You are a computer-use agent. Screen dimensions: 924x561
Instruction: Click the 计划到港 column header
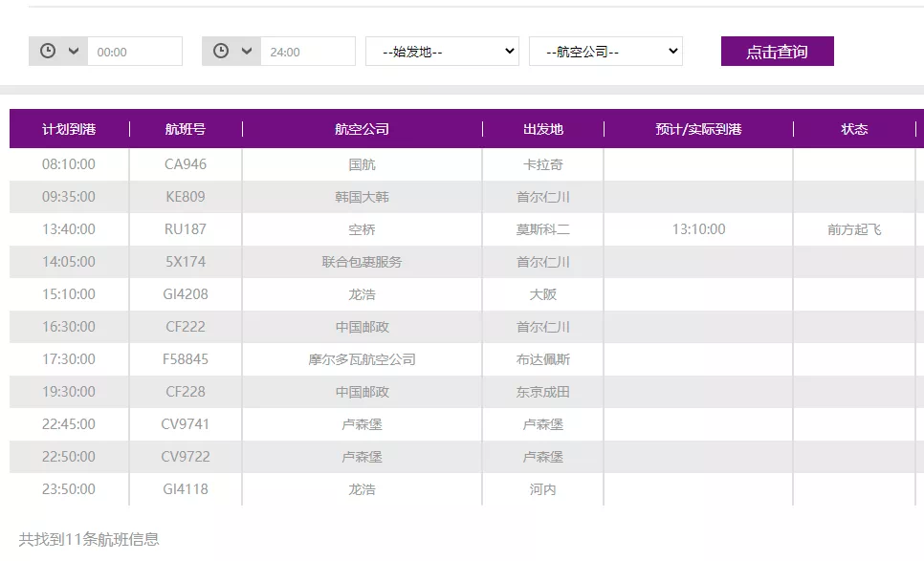[69, 129]
